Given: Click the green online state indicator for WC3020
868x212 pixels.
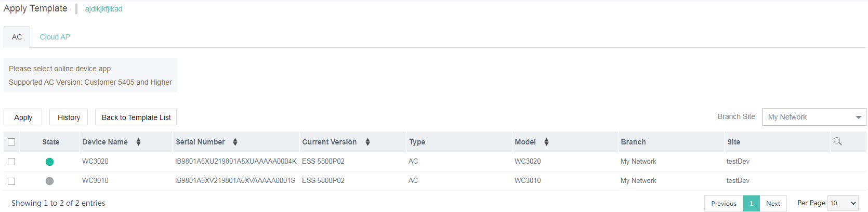Looking at the screenshot, I should tap(49, 162).
